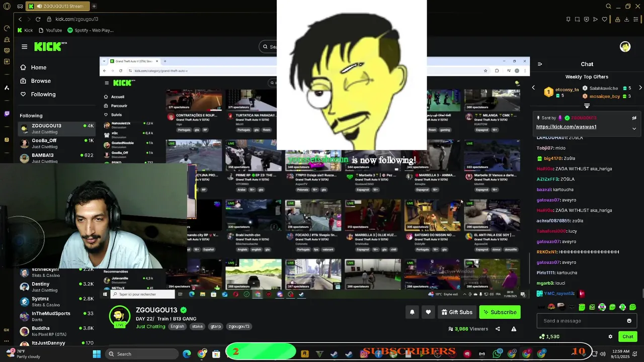Report the stream warning icon
This screenshot has height=362, width=644.
(514, 329)
